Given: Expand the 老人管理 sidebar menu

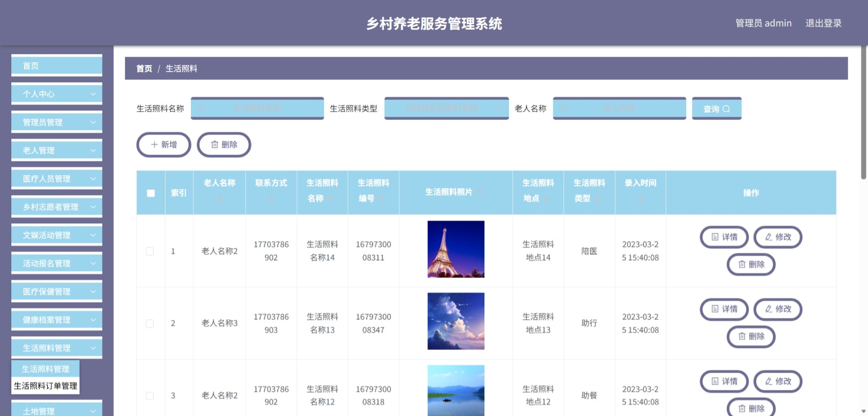Looking at the screenshot, I should click(57, 150).
